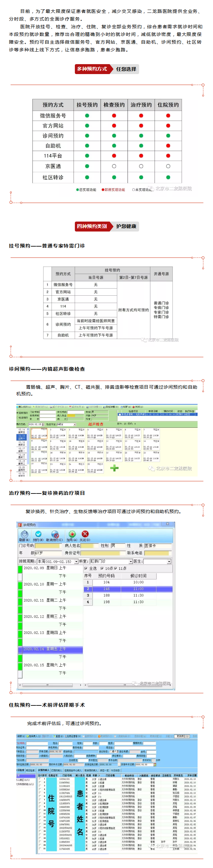213x868 pixels.
Task: Click the 预约 checkmark icon
Action: click(38, 535)
